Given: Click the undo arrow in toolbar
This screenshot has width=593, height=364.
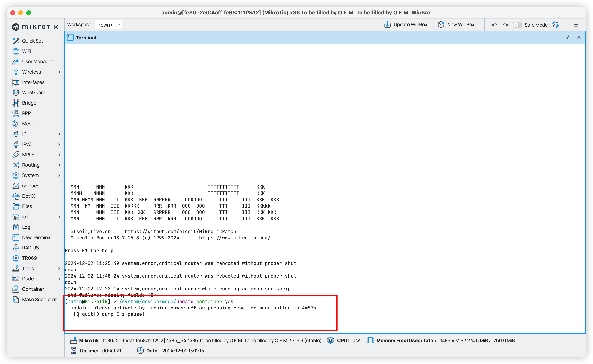Looking at the screenshot, I should click(495, 24).
